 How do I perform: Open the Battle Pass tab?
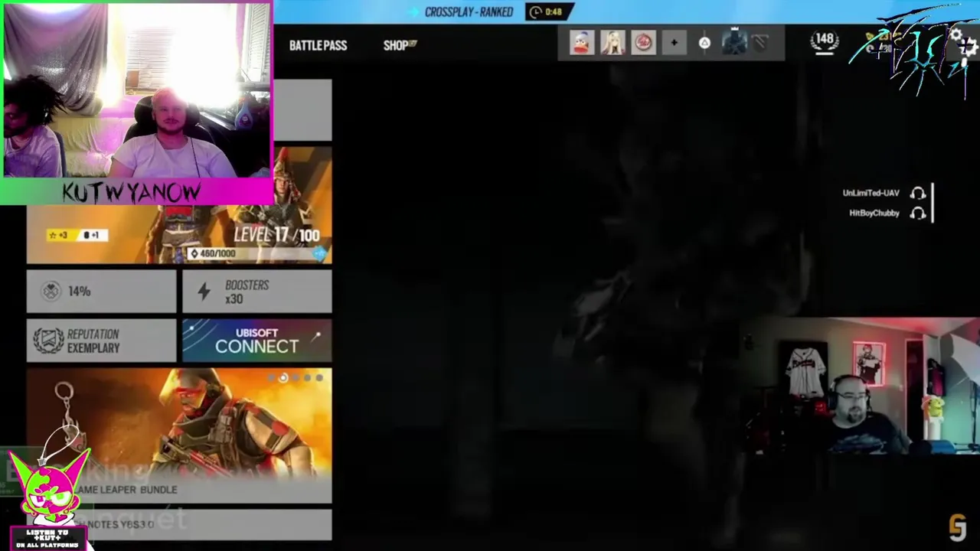tap(318, 45)
